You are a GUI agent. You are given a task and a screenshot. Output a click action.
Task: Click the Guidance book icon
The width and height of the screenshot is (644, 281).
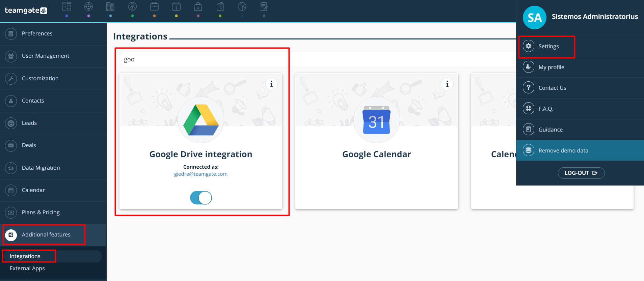click(529, 129)
